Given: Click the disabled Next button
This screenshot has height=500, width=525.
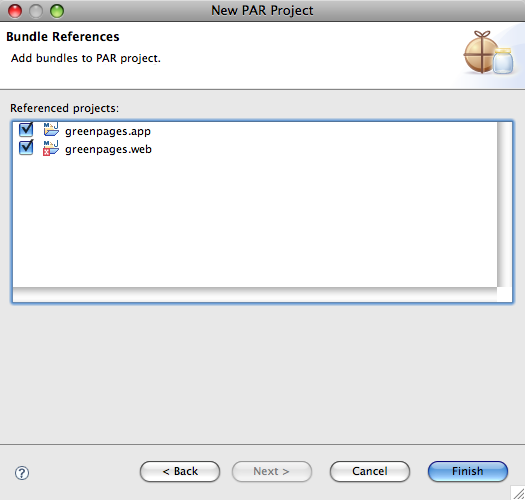Looking at the screenshot, I should (272, 472).
